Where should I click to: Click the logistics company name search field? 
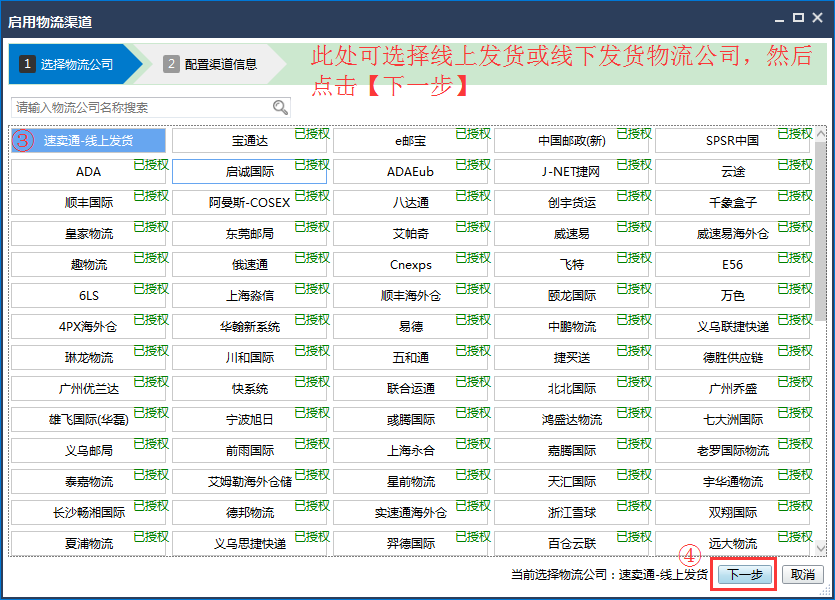tap(150, 108)
